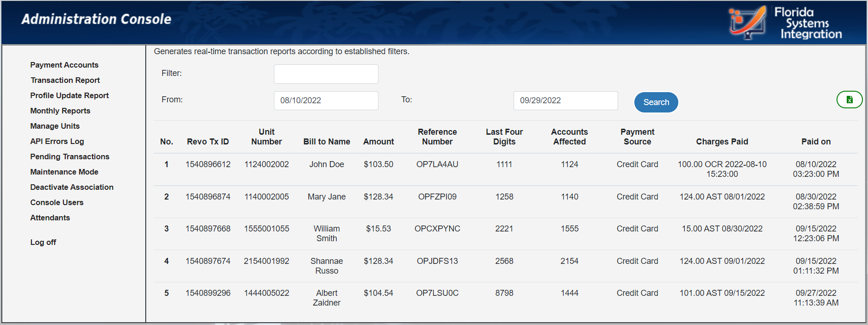
Task: Open the Transaction Report menu item
Action: click(x=65, y=80)
